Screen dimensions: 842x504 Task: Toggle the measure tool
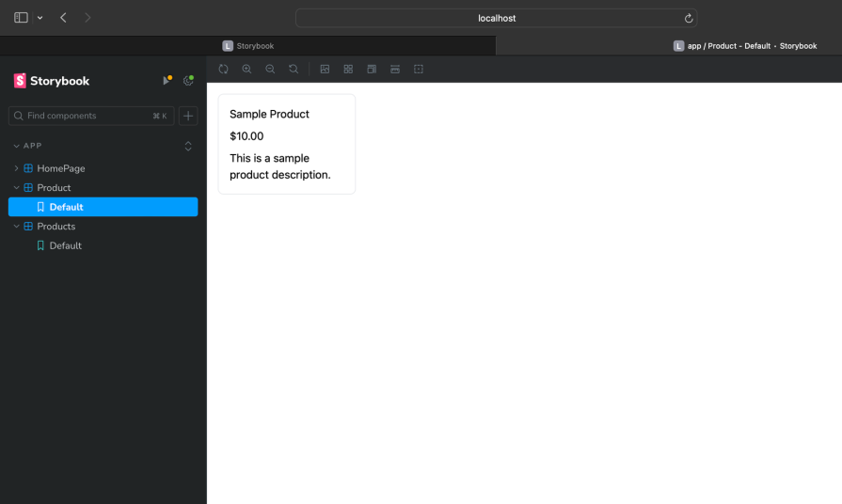(x=395, y=70)
